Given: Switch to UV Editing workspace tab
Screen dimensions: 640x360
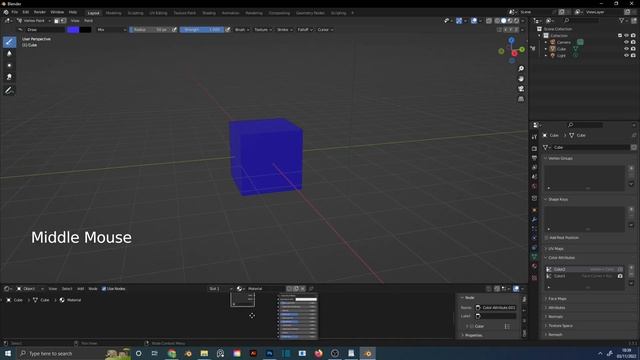Looking at the screenshot, I should pos(158,13).
